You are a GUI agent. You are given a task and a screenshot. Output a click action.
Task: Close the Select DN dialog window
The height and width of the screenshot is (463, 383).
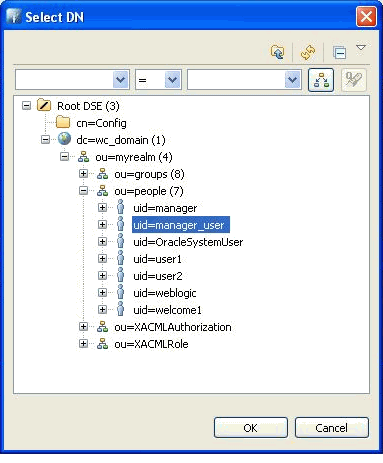(x=366, y=16)
